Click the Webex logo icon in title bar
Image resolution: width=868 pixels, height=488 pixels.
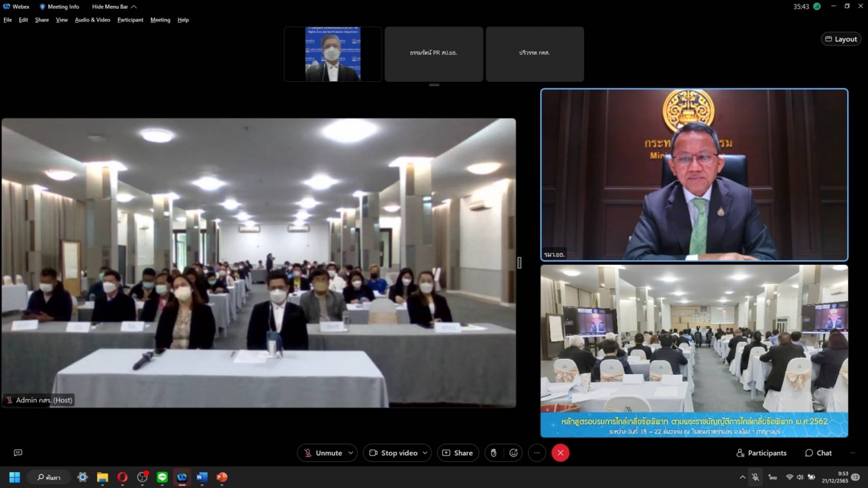pos(7,7)
